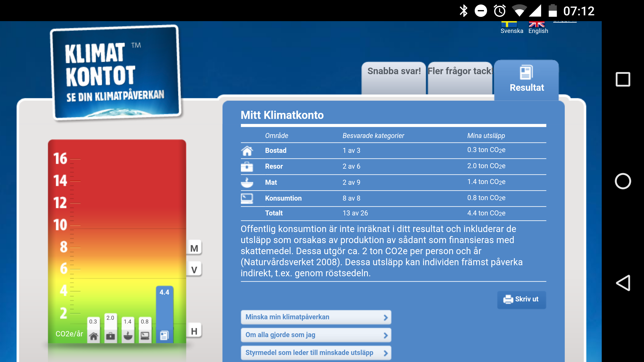644x362 pixels.
Task: Click the food bowl icon in the chart
Action: coord(128,336)
